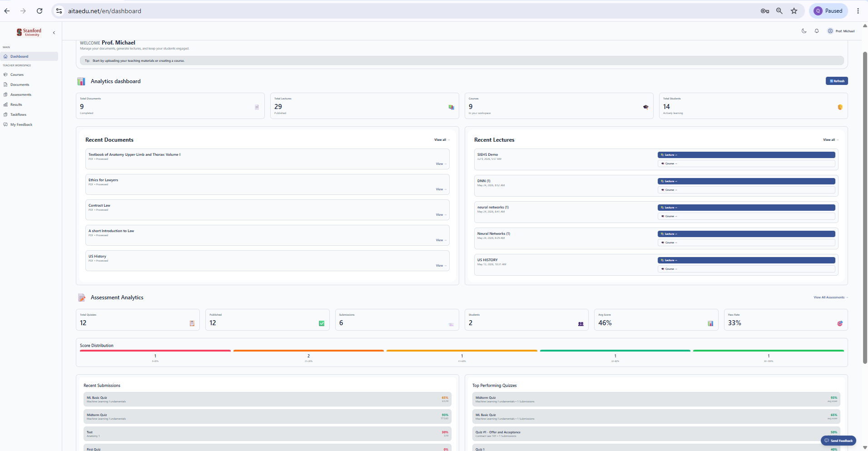
Task: Open the Taskflows sidebar item
Action: [18, 114]
